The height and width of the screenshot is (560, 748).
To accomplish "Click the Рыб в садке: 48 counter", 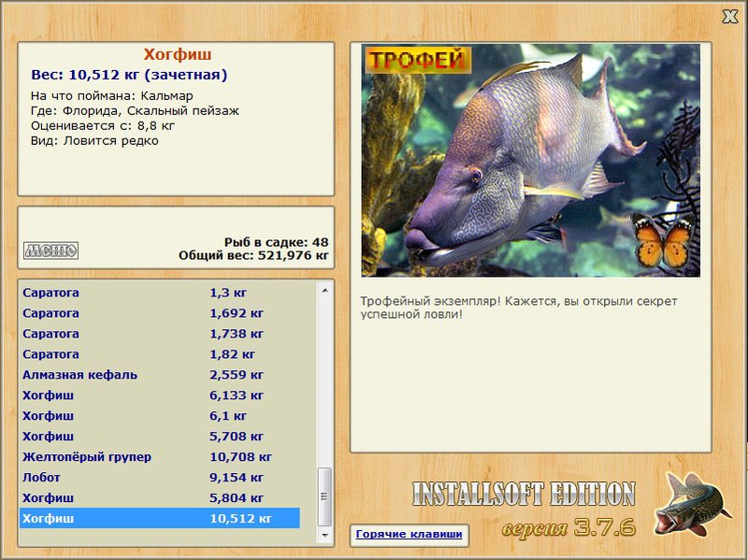I will pos(276,242).
